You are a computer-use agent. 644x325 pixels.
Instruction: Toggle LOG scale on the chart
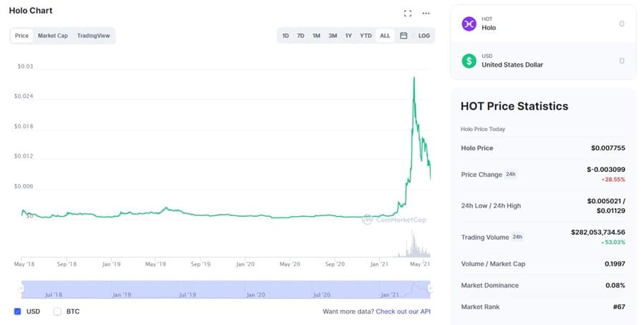tap(424, 36)
